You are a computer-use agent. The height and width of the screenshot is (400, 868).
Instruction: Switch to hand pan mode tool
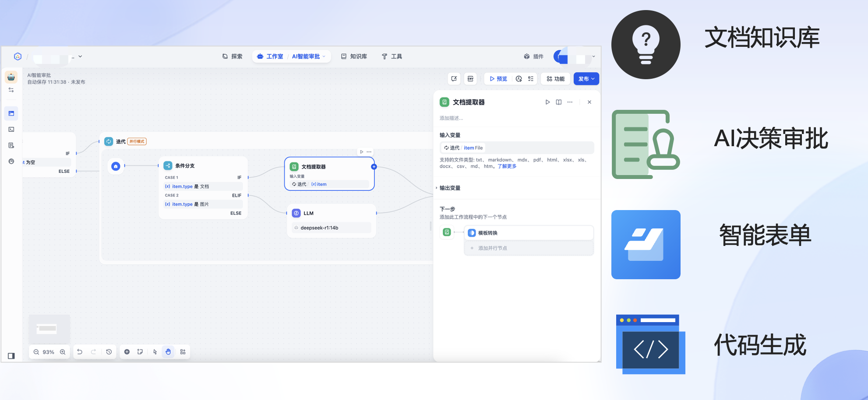click(x=168, y=352)
